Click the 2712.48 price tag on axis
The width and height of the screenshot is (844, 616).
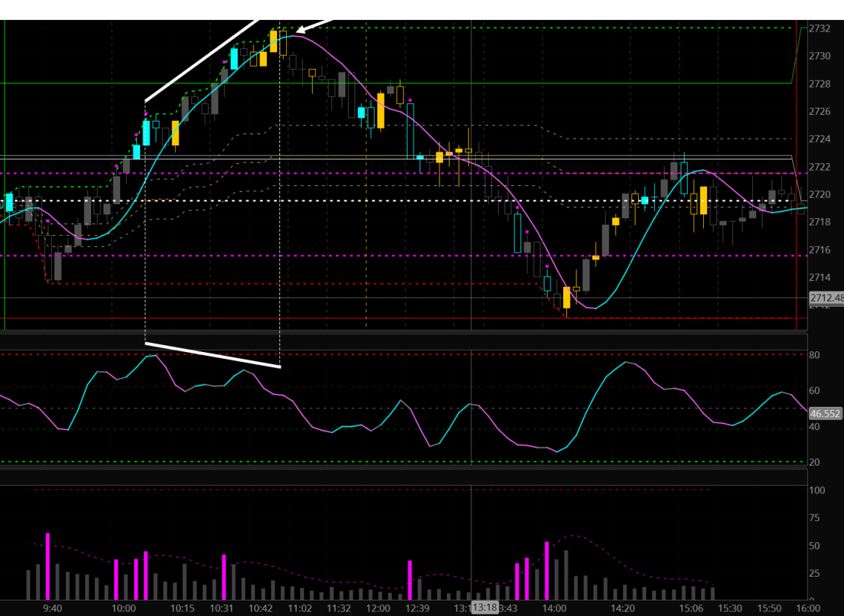click(x=825, y=298)
